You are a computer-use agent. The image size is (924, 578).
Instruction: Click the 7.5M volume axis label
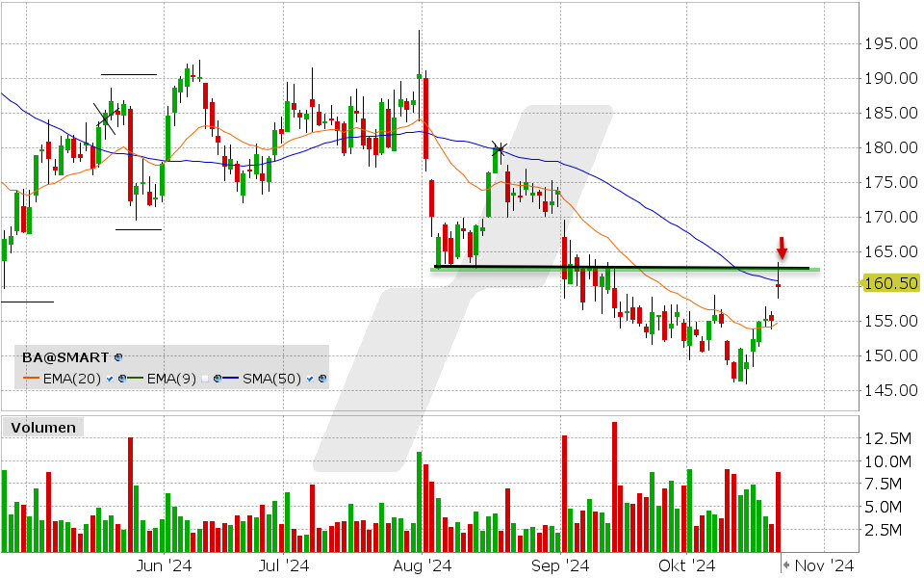(883, 485)
